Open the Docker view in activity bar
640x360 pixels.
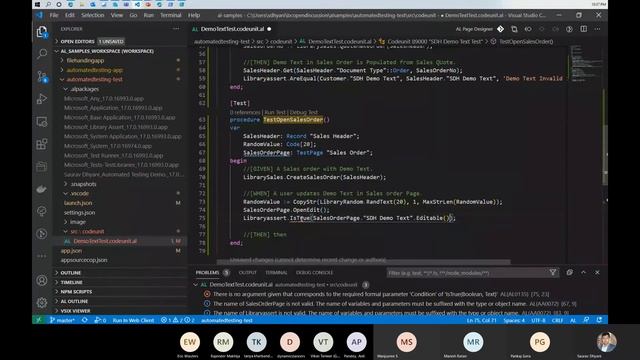click(42, 189)
